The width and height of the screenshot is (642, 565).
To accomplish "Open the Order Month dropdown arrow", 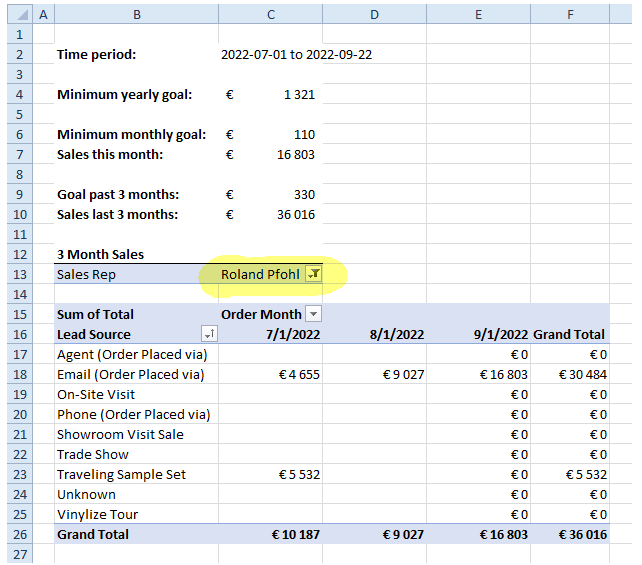I will 313,314.
